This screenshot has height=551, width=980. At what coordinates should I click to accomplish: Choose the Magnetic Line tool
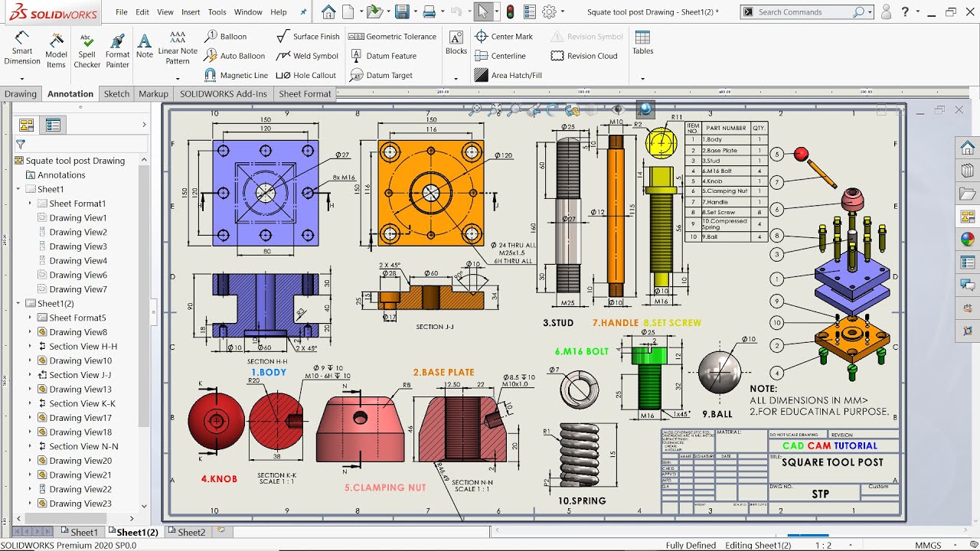(x=237, y=75)
